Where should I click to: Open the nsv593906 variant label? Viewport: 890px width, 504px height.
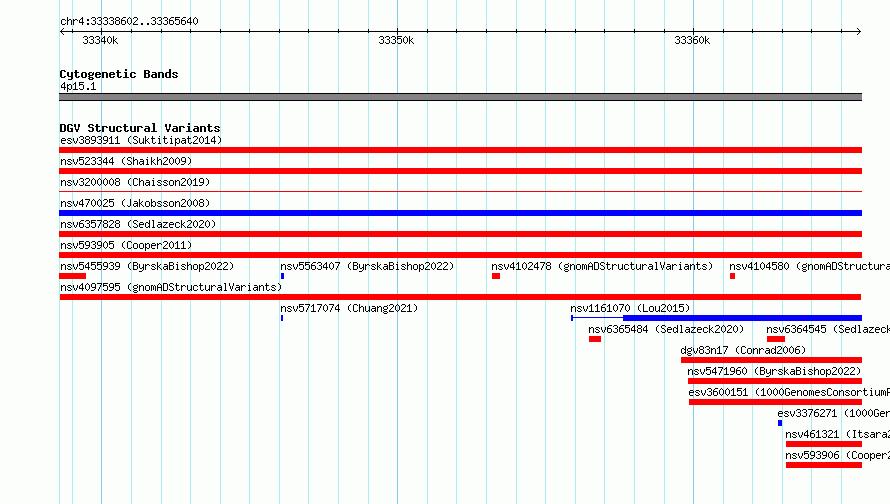click(837, 455)
